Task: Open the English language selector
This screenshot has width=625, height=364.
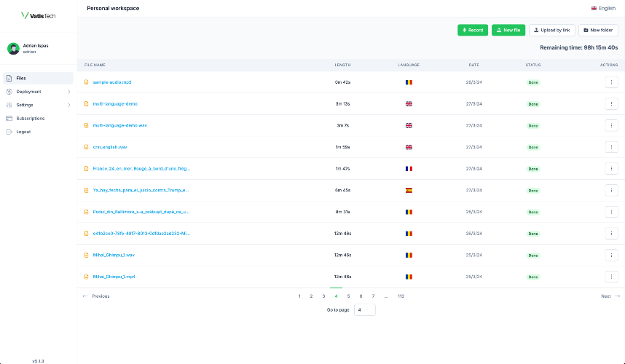Action: [603, 8]
